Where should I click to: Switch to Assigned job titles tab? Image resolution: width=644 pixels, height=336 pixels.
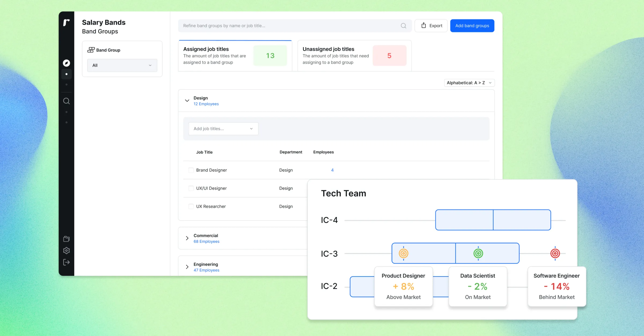pos(235,56)
